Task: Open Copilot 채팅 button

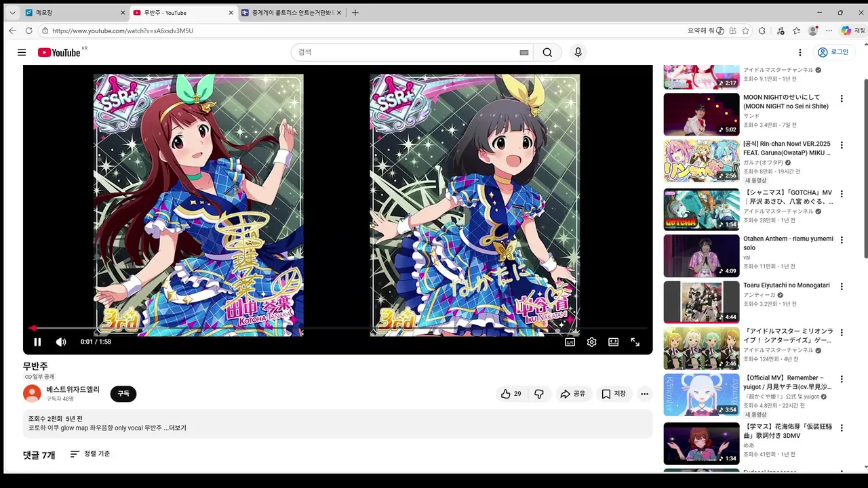Action: 853,30
